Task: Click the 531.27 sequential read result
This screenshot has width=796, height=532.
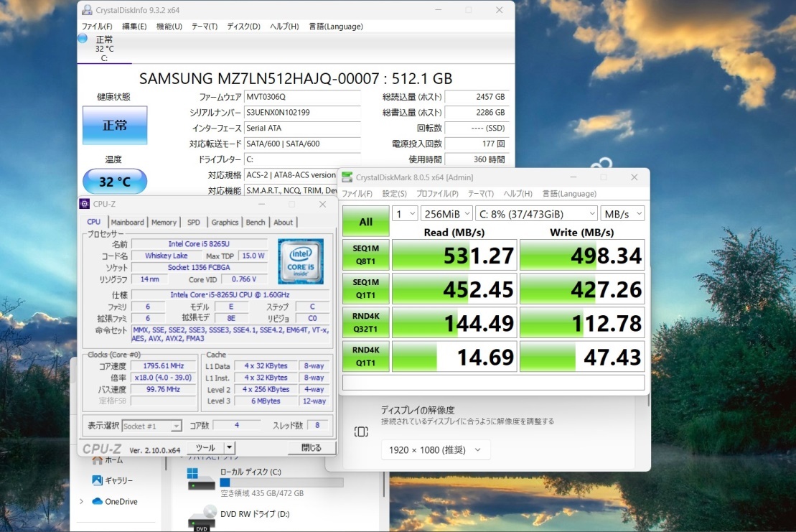Action: coord(454,255)
